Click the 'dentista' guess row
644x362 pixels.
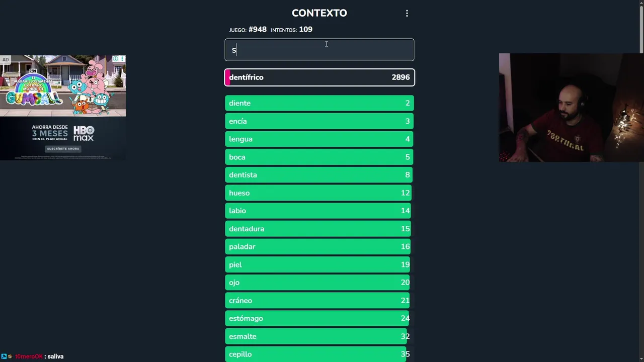pos(319,175)
